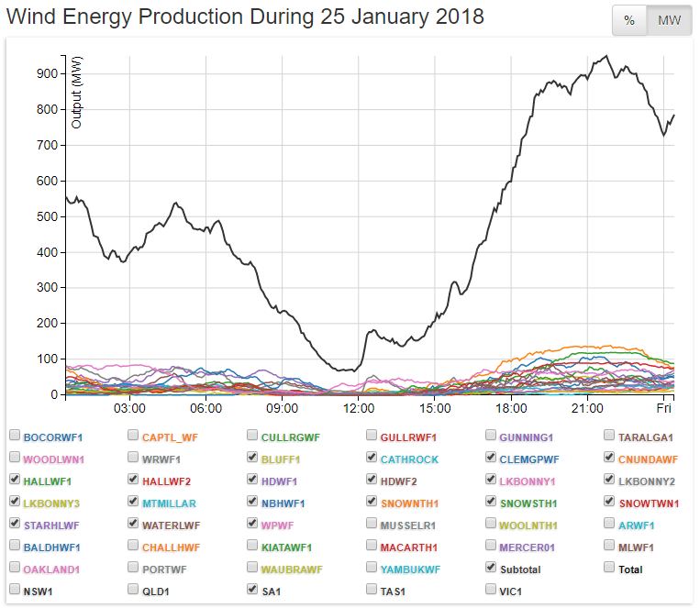Screen dimensions: 700x608
Task: Check the TAS1 region checkbox
Action: (372, 591)
